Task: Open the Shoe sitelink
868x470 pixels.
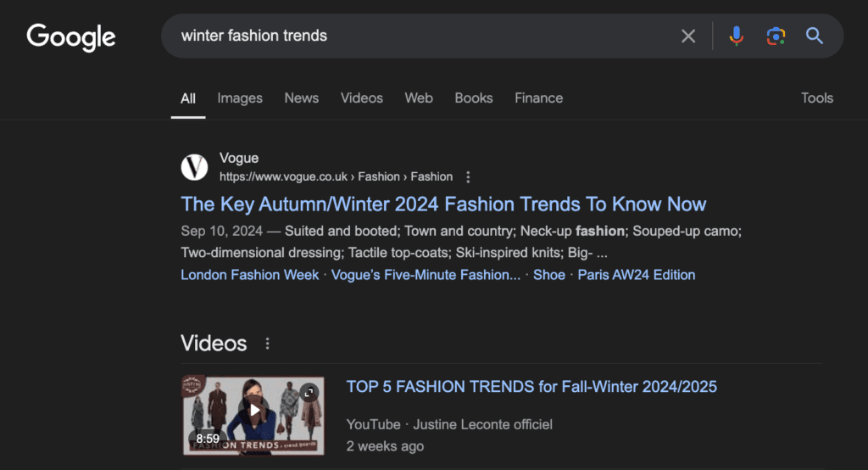Action: (x=549, y=275)
